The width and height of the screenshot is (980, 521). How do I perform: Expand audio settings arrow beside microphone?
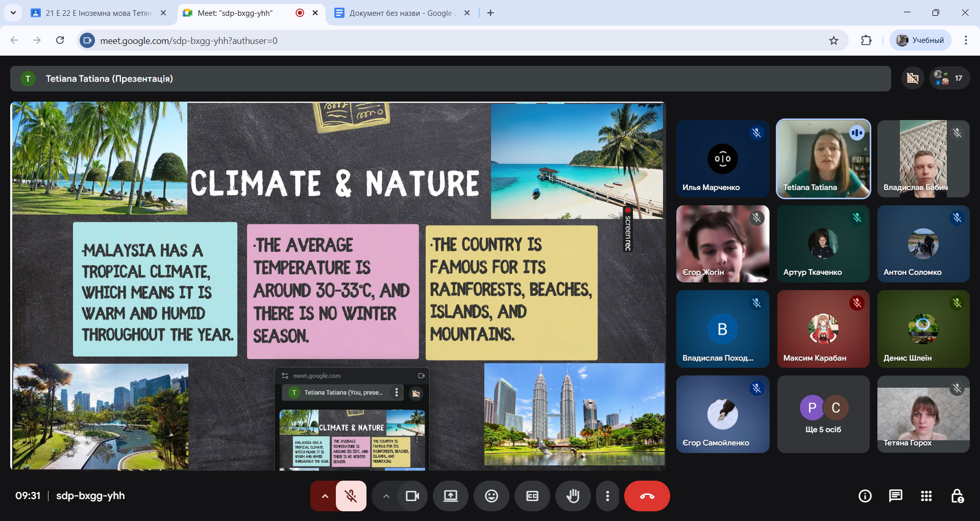pos(325,496)
